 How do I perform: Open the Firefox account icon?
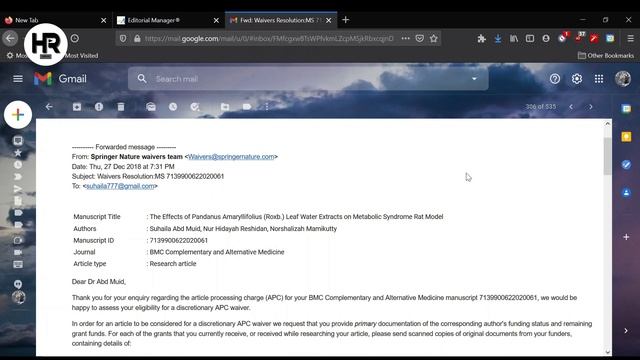click(546, 38)
